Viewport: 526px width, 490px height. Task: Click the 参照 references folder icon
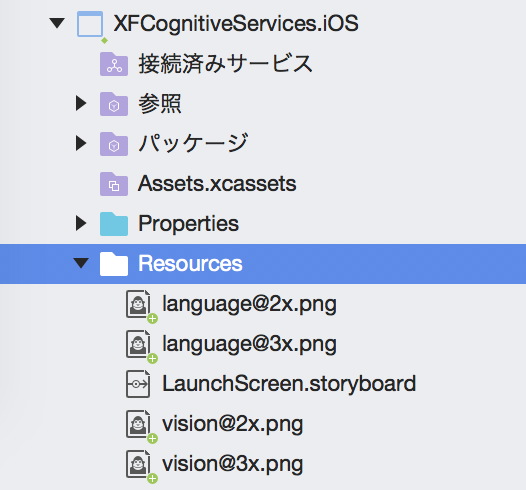(114, 104)
